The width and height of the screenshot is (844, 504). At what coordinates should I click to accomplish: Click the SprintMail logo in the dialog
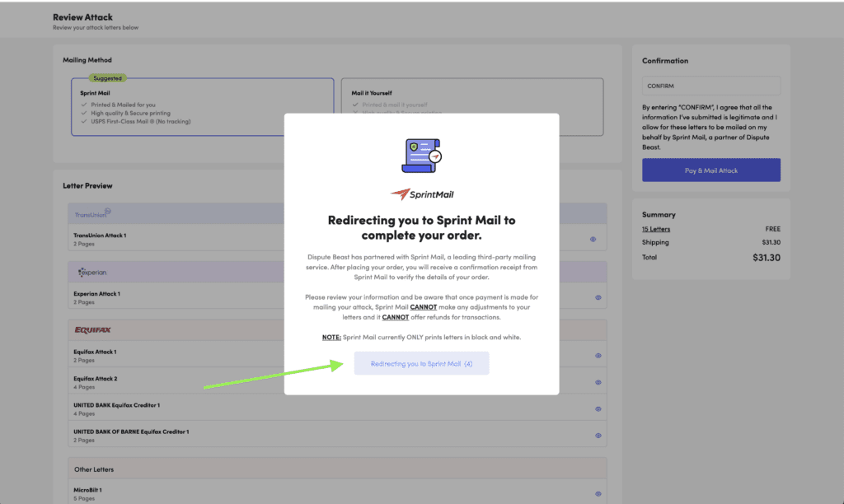coord(421,194)
